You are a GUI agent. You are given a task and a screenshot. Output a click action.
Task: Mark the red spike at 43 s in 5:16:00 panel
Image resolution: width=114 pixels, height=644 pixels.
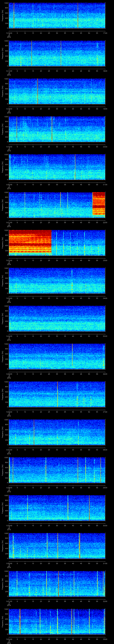tap(78, 16)
